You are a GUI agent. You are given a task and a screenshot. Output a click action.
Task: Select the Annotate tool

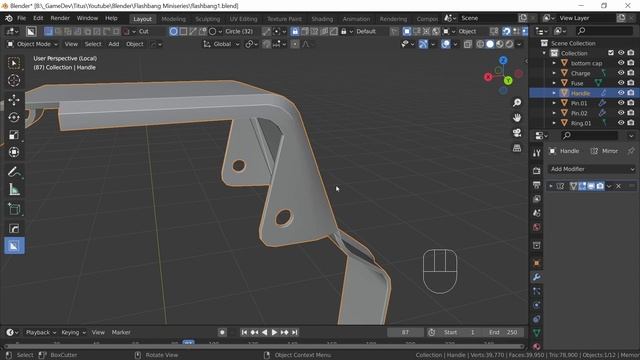(14, 172)
